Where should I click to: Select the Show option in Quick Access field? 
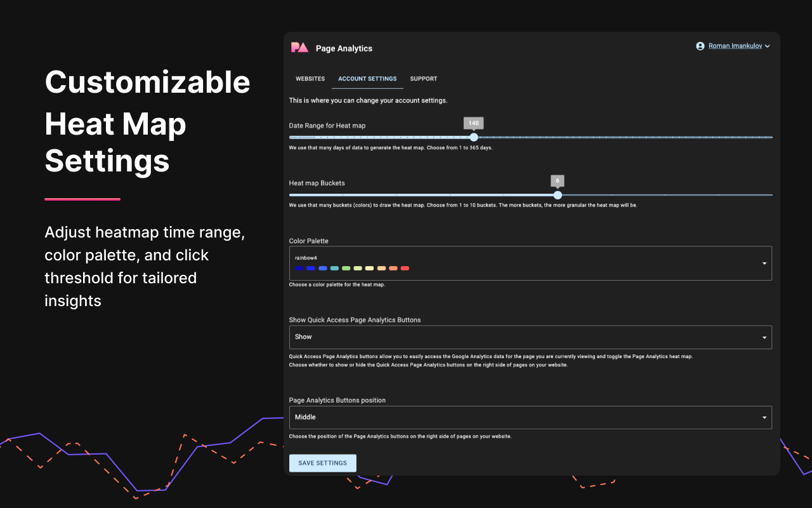[x=303, y=337]
